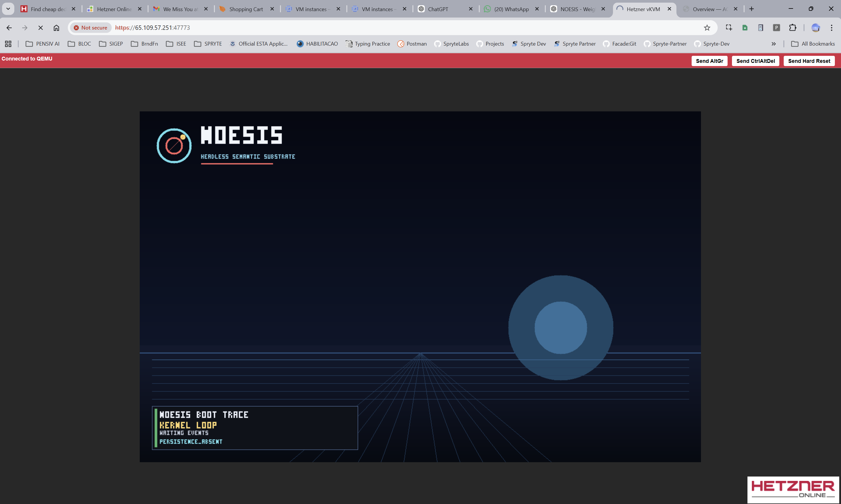Open the Postman bookmark
The image size is (841, 504).
click(x=412, y=44)
